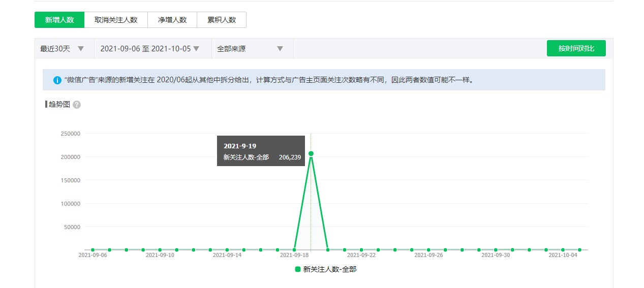Click the data point above 2021-09-06
Viewport: 644px width, 288px height.
pos(93,250)
